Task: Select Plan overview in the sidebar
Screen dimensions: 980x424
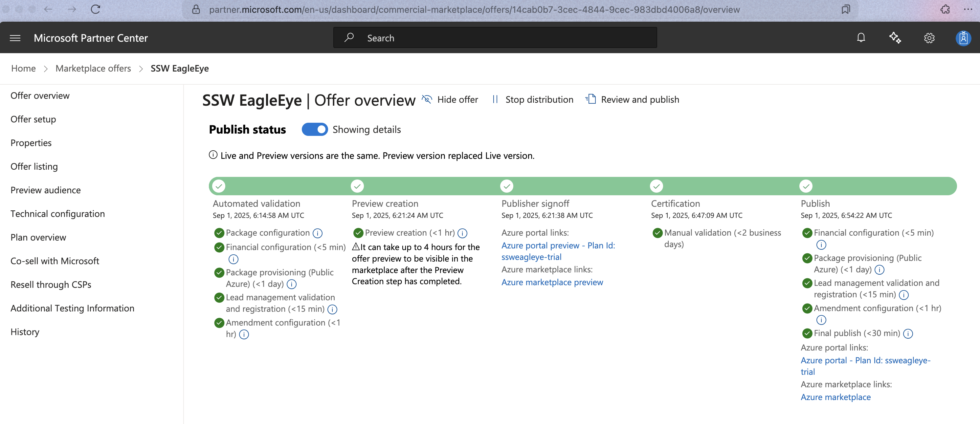Action: tap(38, 237)
